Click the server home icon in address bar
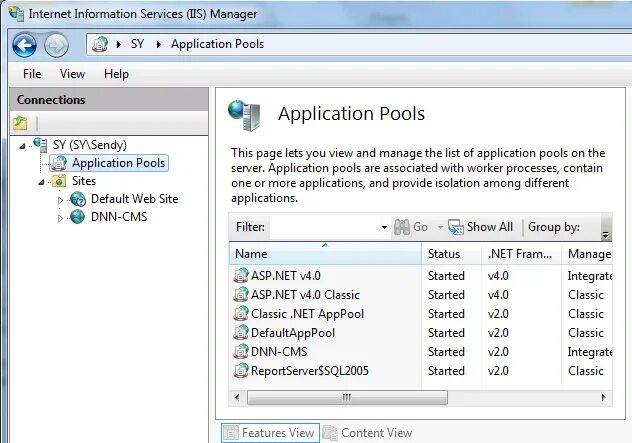Image resolution: width=632 pixels, height=443 pixels. [x=100, y=44]
